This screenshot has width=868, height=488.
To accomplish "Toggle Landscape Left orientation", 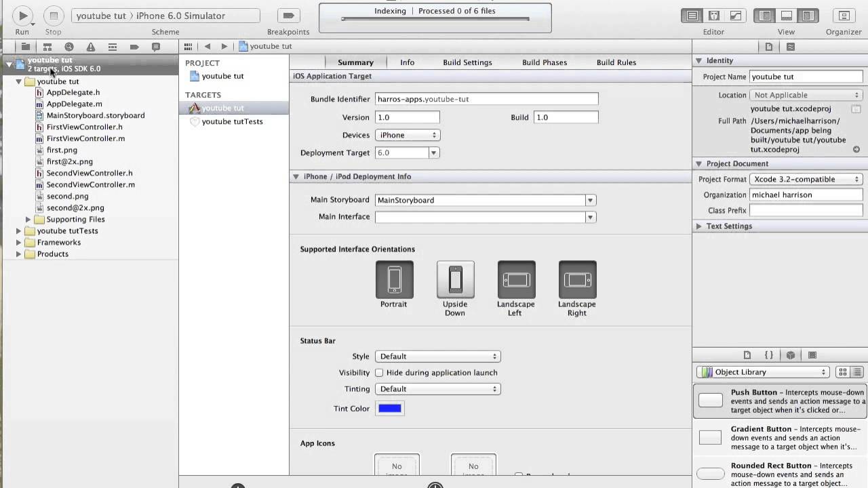I will tap(516, 279).
